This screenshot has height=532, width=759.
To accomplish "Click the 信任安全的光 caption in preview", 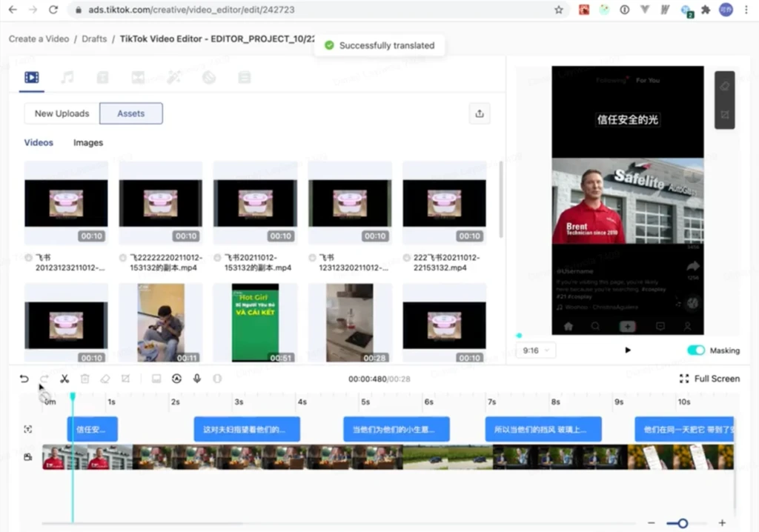I will [627, 119].
